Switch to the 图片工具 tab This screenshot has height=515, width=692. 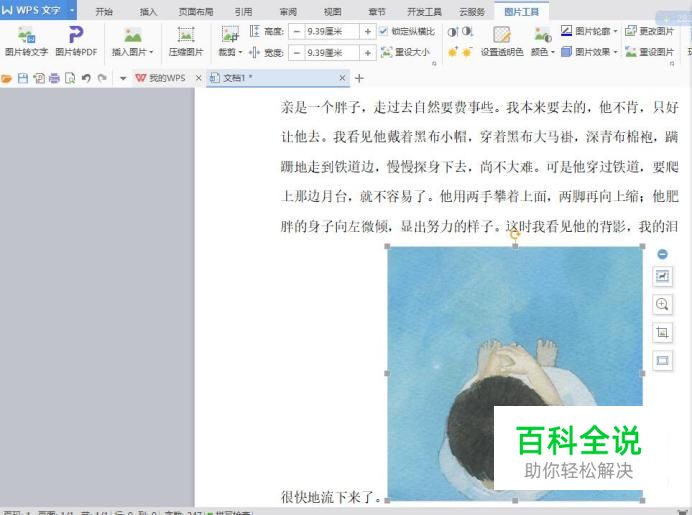point(522,11)
